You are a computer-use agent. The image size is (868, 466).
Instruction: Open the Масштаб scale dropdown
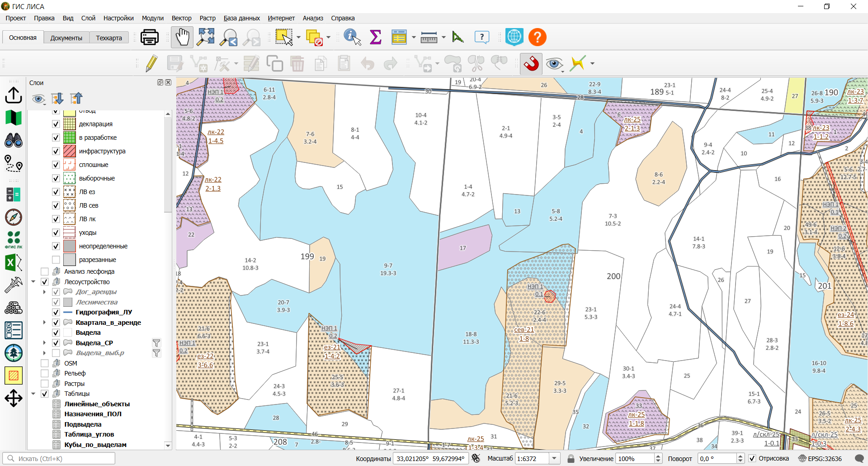(555, 458)
